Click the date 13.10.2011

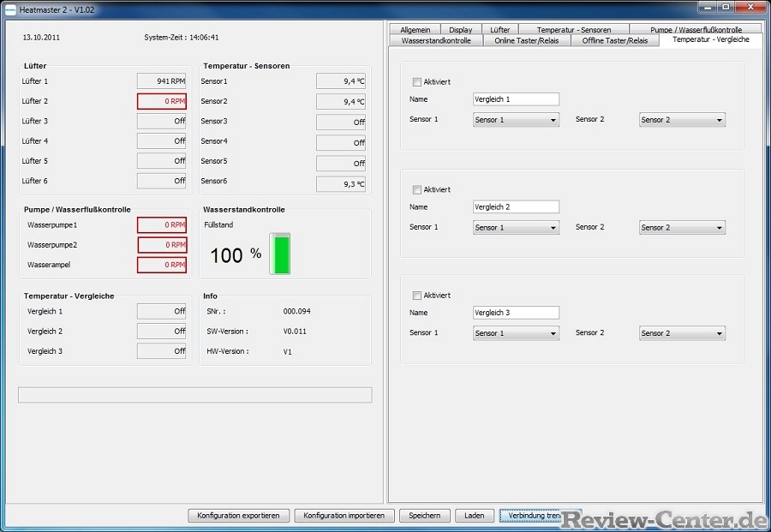tap(41, 38)
